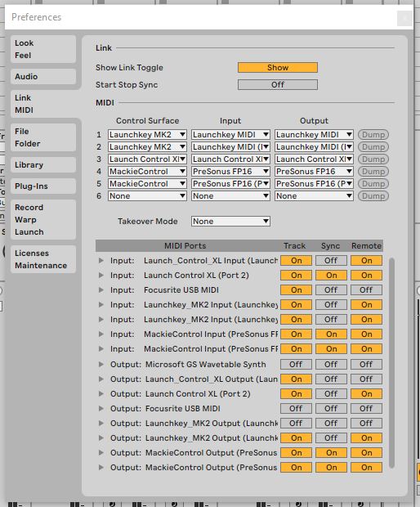Click Dump button for row 1
This screenshot has height=507, width=420.
click(373, 134)
